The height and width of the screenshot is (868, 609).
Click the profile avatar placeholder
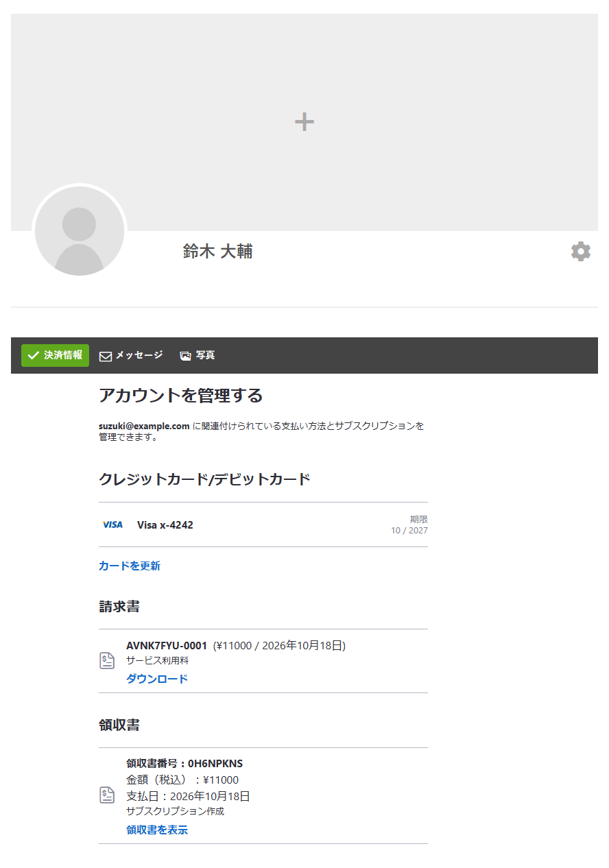point(80,231)
